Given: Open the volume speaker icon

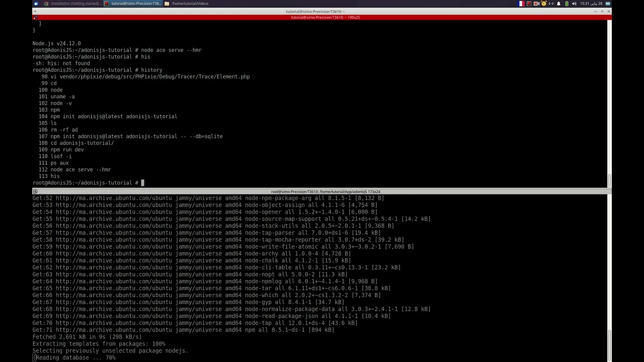Looking at the screenshot, I should 574,4.
